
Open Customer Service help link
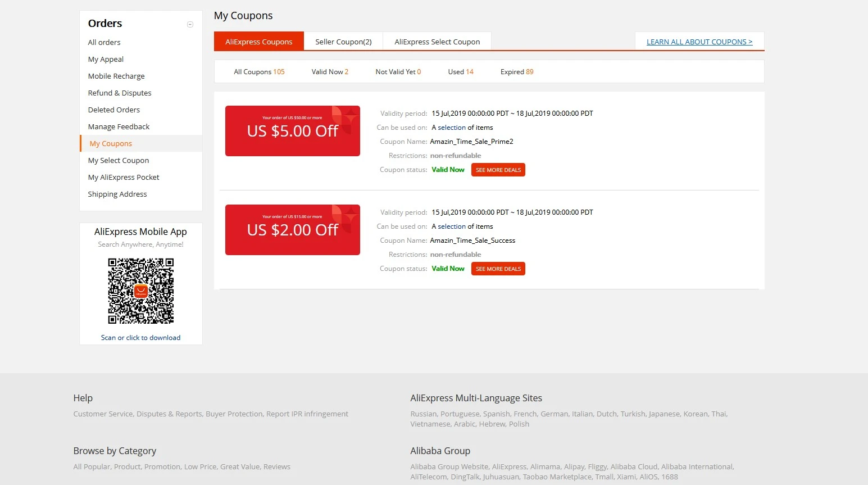103,414
